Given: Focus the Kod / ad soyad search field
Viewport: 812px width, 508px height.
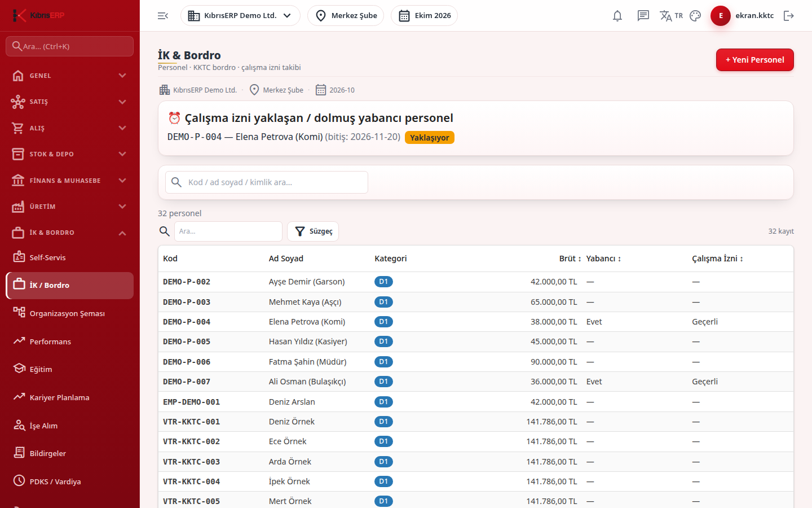Looking at the screenshot, I should coord(267,182).
